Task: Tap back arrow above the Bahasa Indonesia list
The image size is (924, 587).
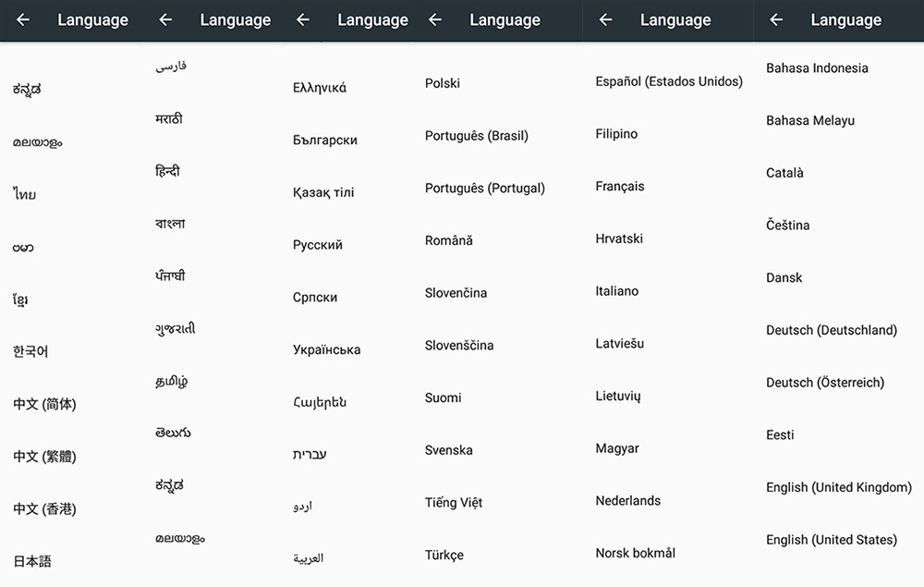Action: coord(776,19)
